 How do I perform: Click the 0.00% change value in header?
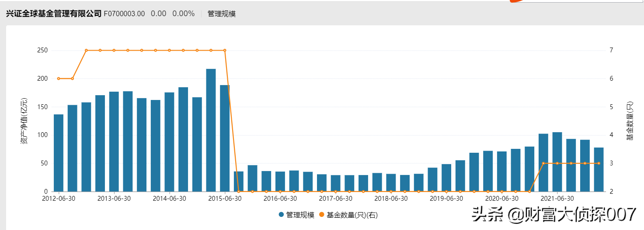pos(183,14)
